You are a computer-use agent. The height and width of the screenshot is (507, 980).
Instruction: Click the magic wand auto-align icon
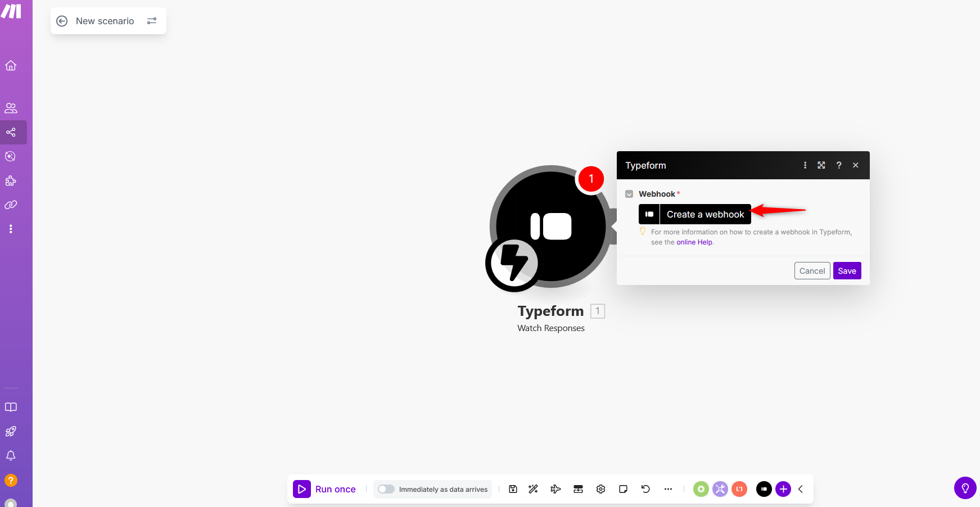[x=533, y=489]
